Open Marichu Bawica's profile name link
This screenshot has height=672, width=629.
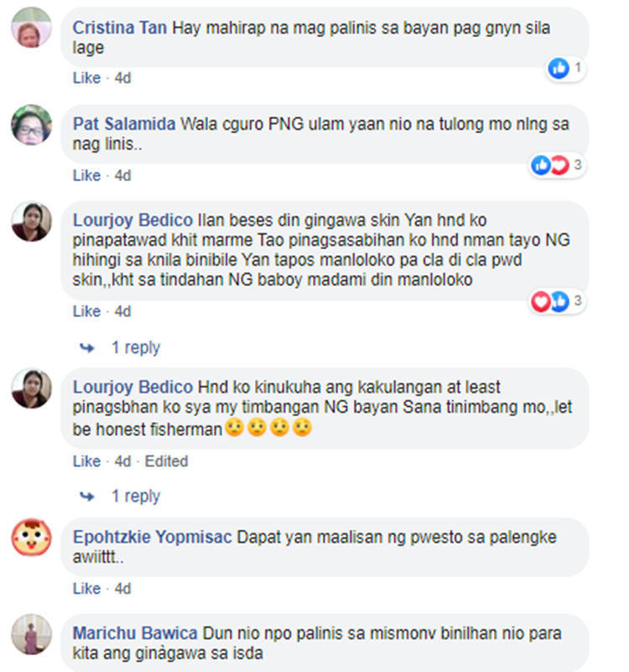pyautogui.click(x=135, y=633)
